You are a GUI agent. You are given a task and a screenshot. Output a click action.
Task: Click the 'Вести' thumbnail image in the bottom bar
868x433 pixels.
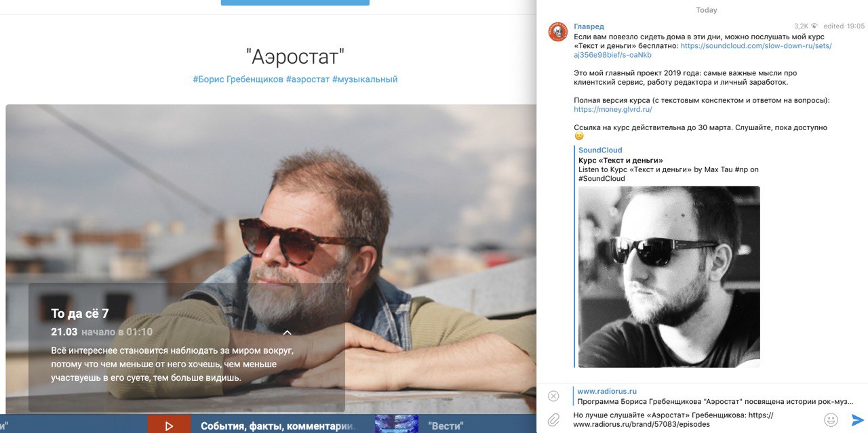point(397,424)
